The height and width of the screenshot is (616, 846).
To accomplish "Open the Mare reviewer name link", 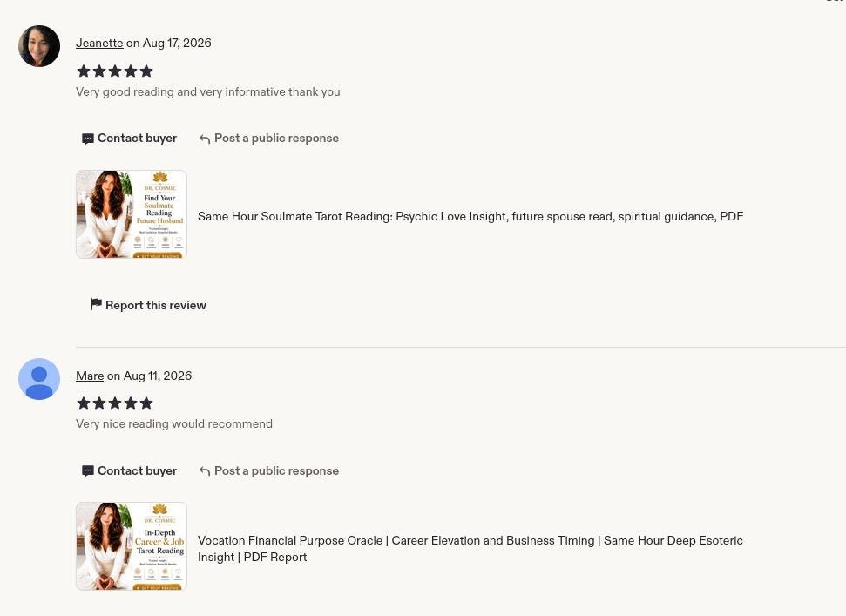I will click(90, 376).
